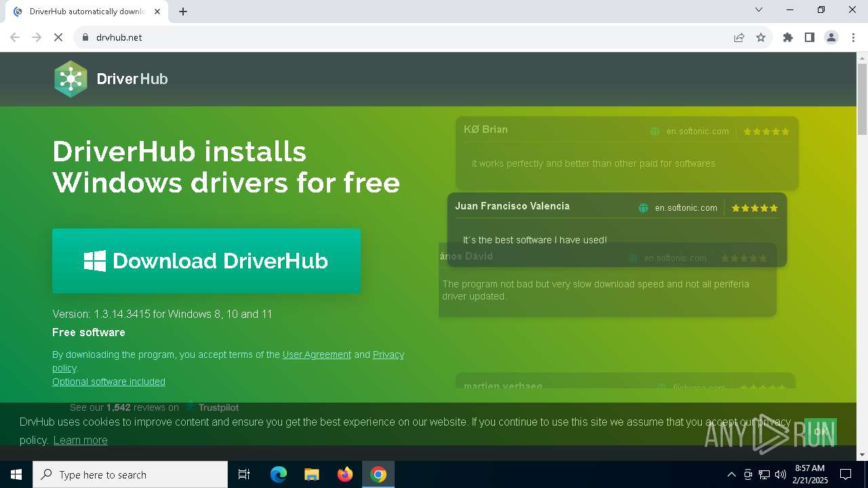Click the Download DriverHub button

[x=206, y=261]
